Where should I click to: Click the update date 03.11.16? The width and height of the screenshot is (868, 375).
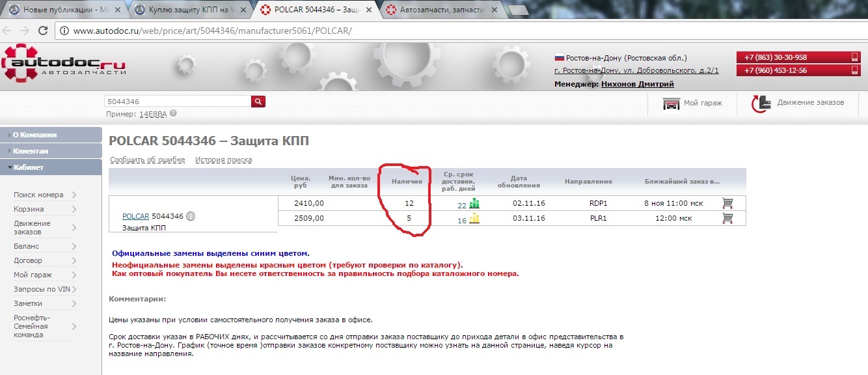click(529, 218)
